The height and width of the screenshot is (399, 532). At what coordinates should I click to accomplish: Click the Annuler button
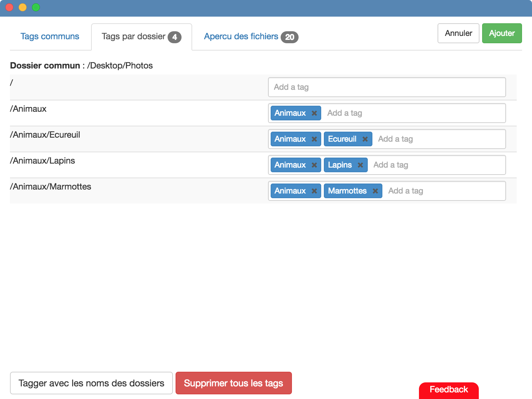tap(458, 33)
